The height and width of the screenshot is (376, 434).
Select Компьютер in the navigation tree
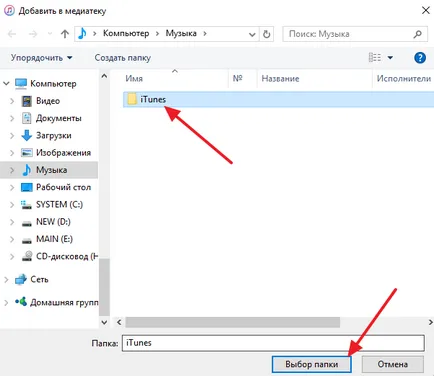[53, 83]
